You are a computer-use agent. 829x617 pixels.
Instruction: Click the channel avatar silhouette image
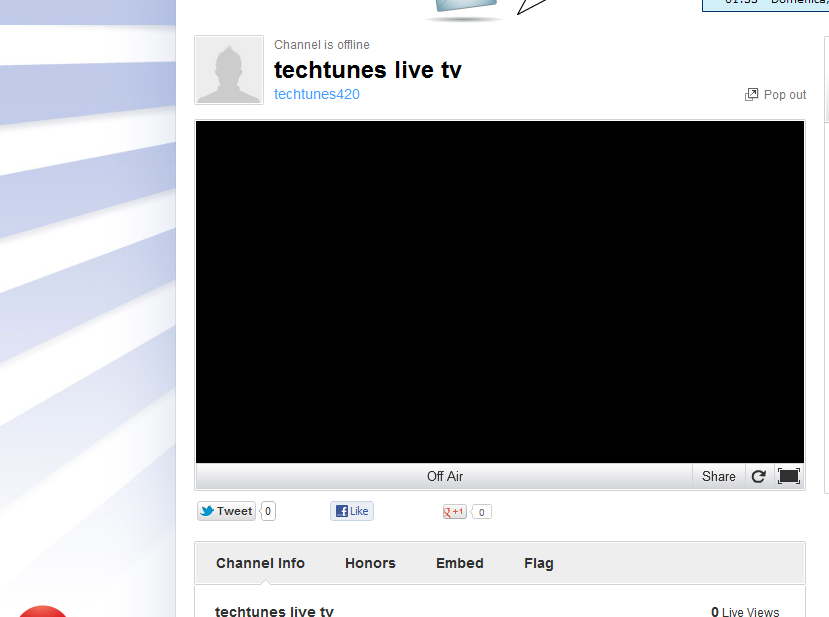pos(229,70)
